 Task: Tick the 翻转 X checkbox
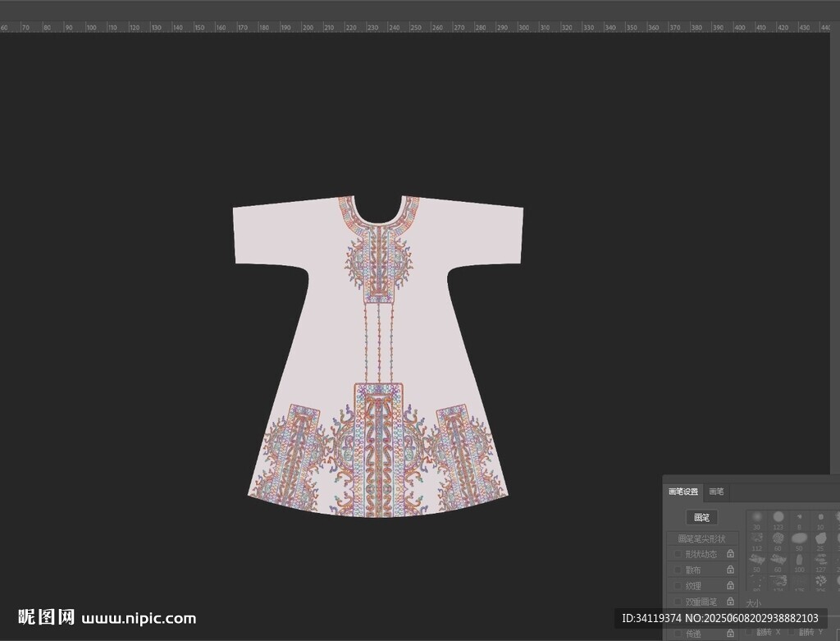point(749,633)
